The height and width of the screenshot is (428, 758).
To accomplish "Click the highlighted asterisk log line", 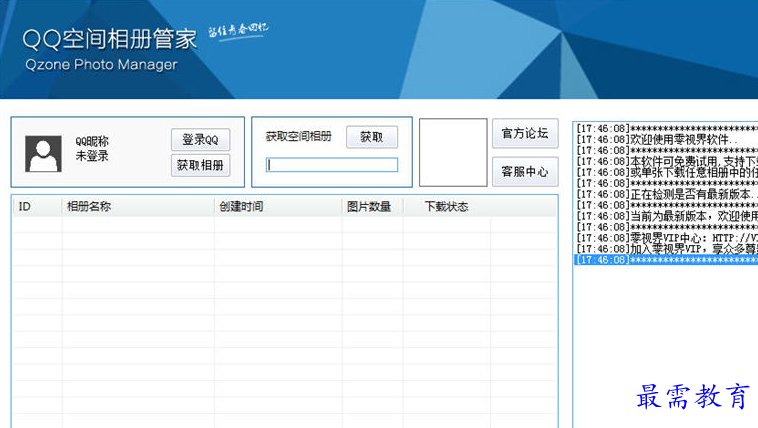I will click(x=666, y=260).
